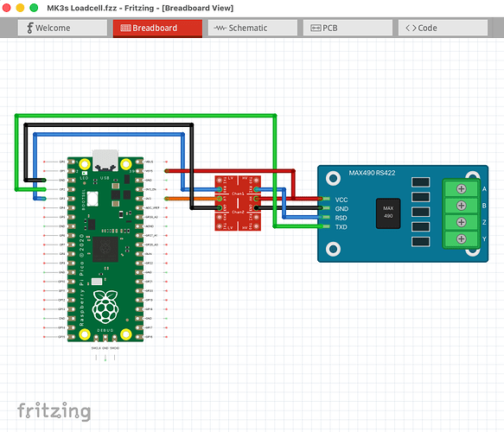Switch to the Schematic view tab

tap(252, 28)
